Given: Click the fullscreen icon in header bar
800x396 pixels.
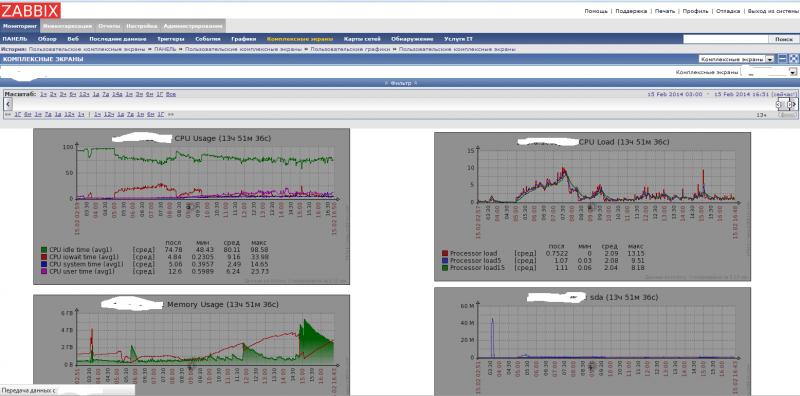Looking at the screenshot, I should coord(793,59).
